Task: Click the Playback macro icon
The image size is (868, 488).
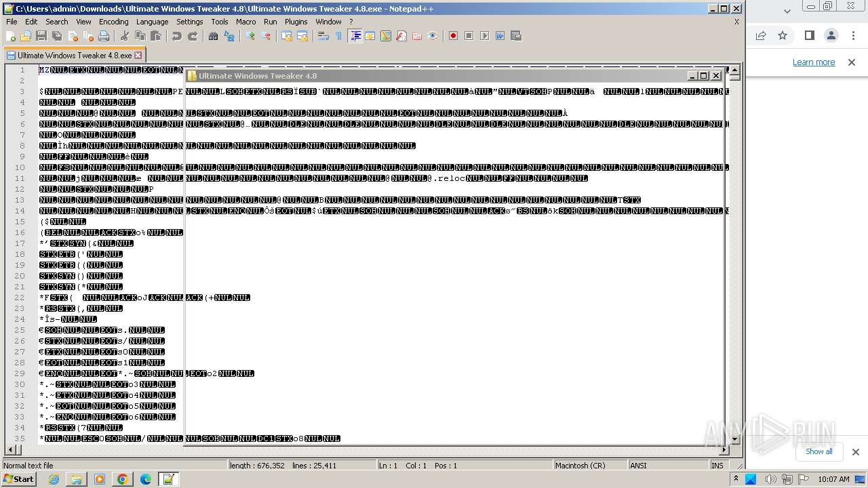Action: (x=484, y=36)
